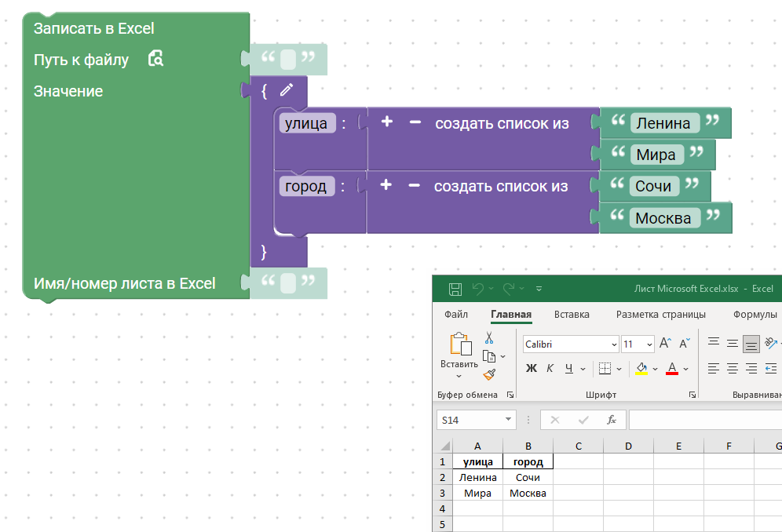Open the font size 11 dropdown
Screen dimensions: 782x532
(649, 344)
